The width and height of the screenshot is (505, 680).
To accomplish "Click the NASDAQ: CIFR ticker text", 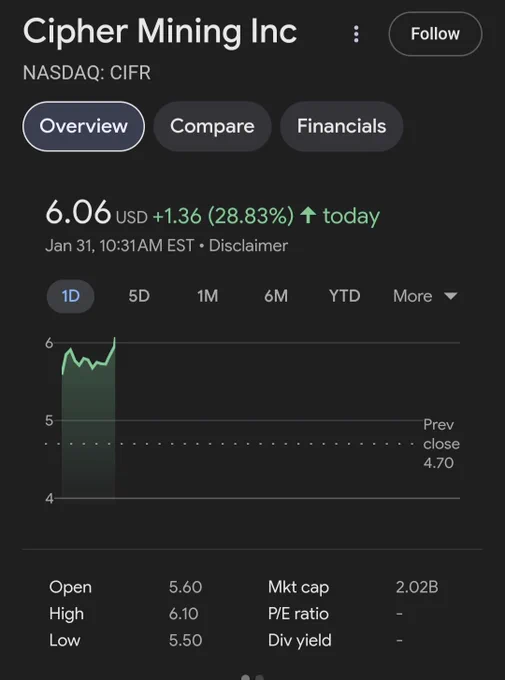I will click(x=87, y=72).
